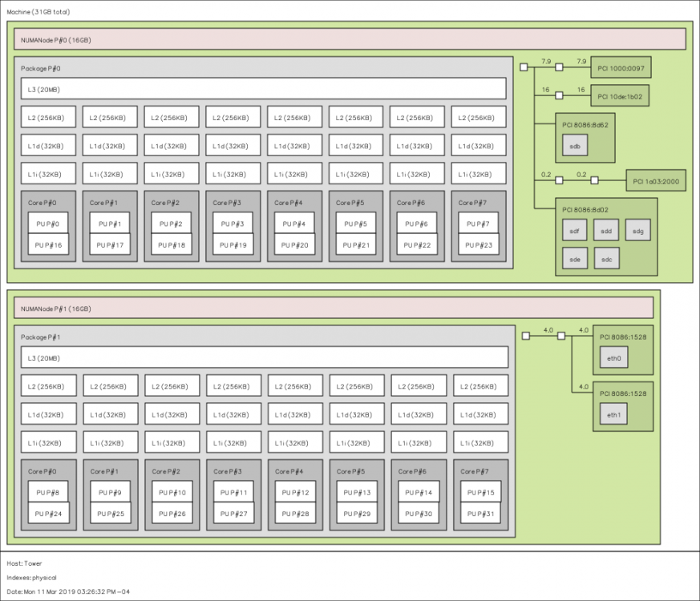Screen dimensions: 700x601
Task: Click the Package P#0 label
Action: click(x=41, y=68)
